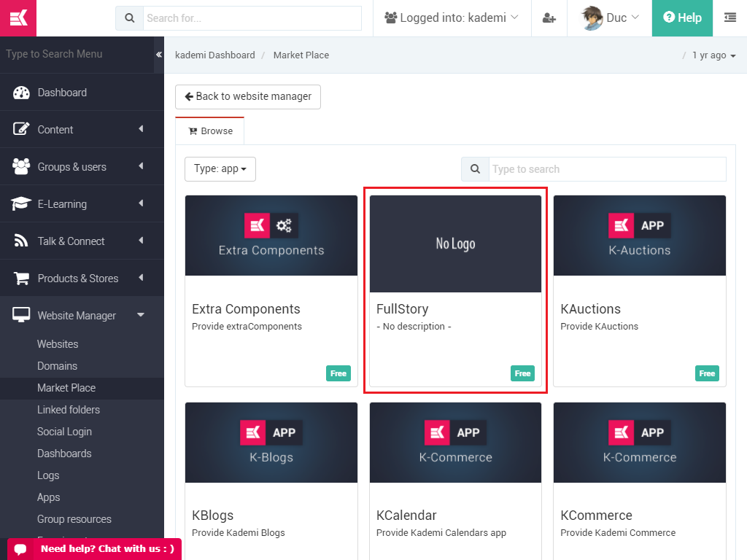Click the K-Auctions app banner image
Screen dimensions: 747x560
(639, 236)
